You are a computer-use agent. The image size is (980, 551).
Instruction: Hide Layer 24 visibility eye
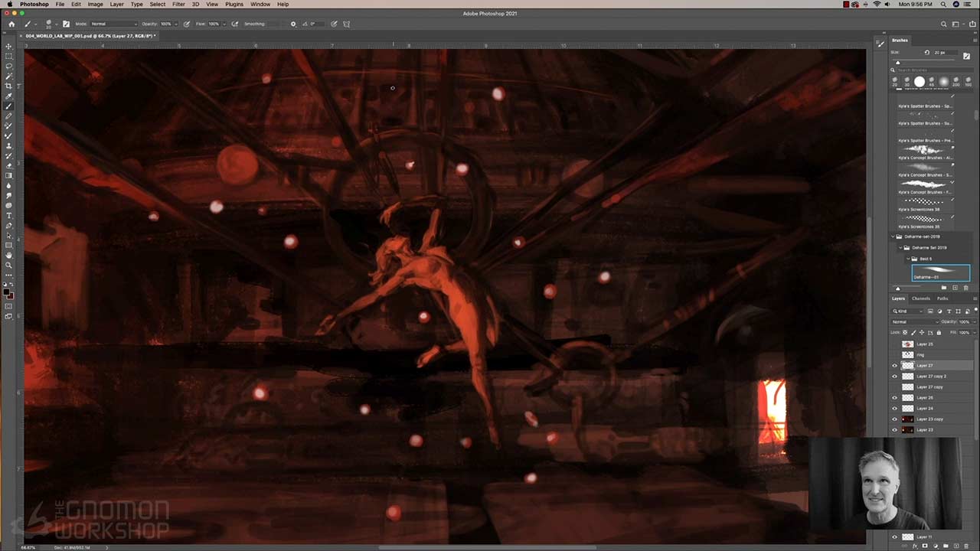point(894,409)
